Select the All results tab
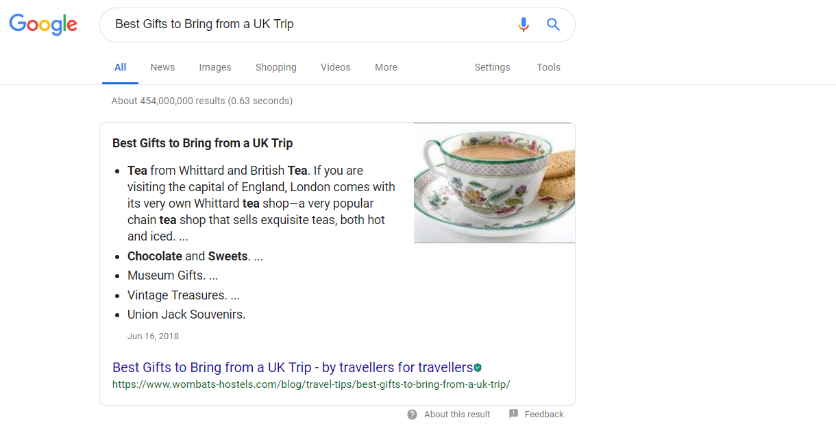This screenshot has height=431, width=836. [x=120, y=67]
